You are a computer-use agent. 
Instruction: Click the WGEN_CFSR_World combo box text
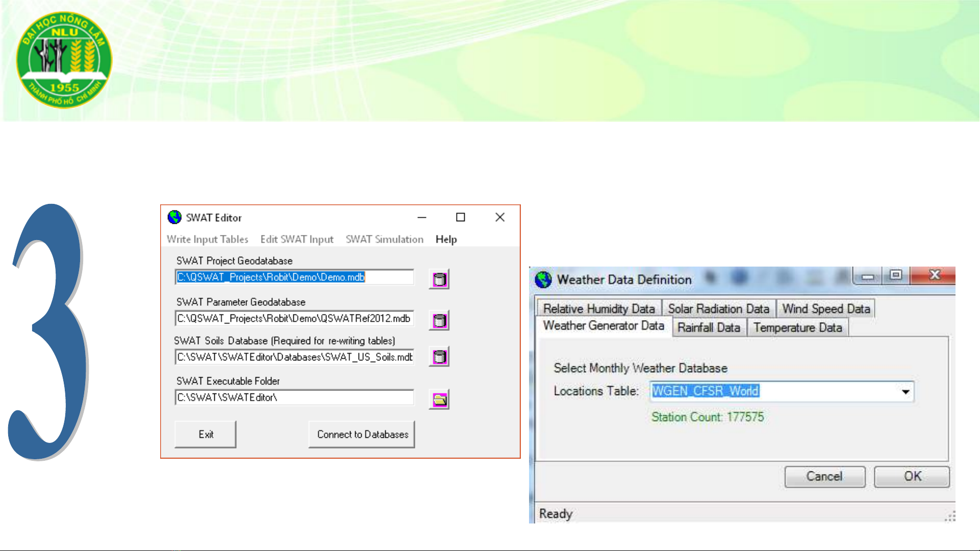[706, 391]
